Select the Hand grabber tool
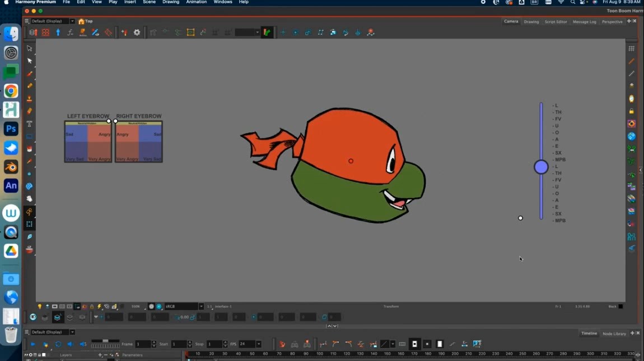 pos(30,199)
